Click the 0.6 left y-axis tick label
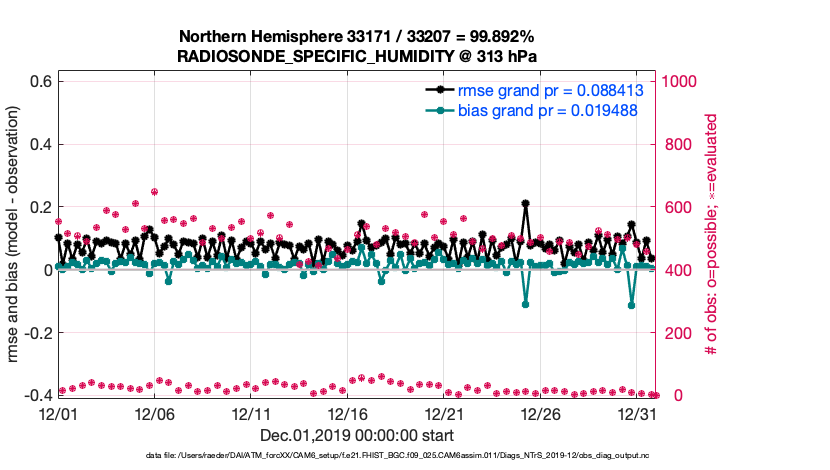 click(37, 80)
